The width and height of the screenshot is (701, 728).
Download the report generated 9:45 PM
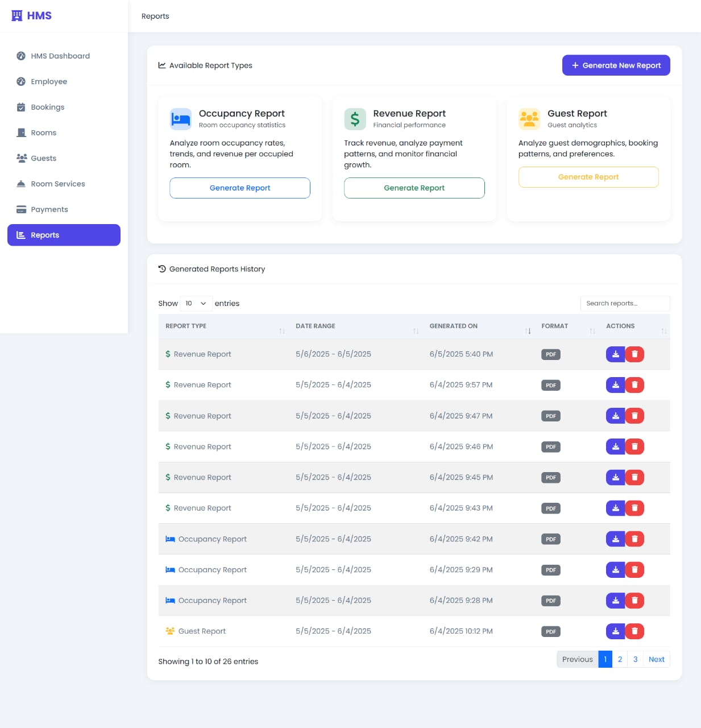coord(615,477)
